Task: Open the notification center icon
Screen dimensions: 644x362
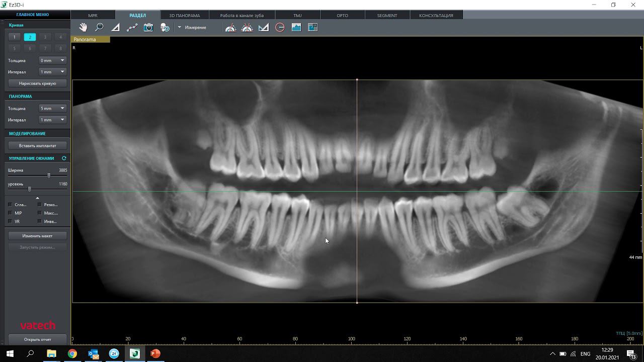Action: tap(631, 354)
